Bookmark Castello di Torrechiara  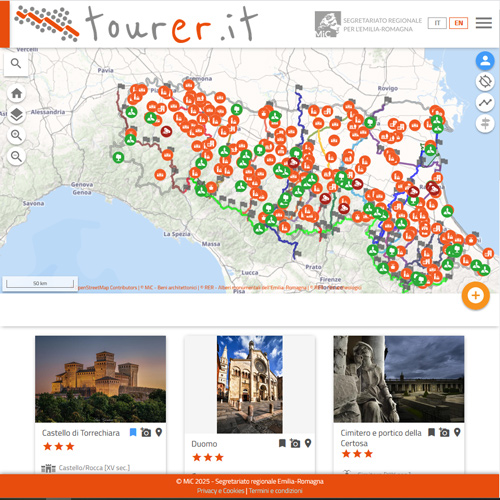(133, 432)
